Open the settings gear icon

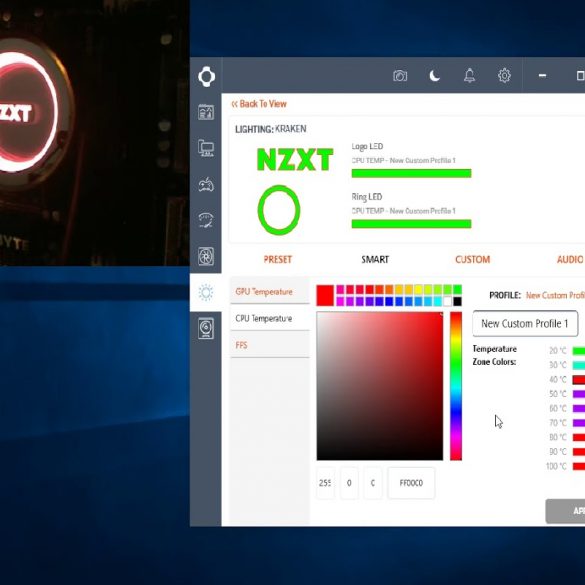pyautogui.click(x=504, y=76)
